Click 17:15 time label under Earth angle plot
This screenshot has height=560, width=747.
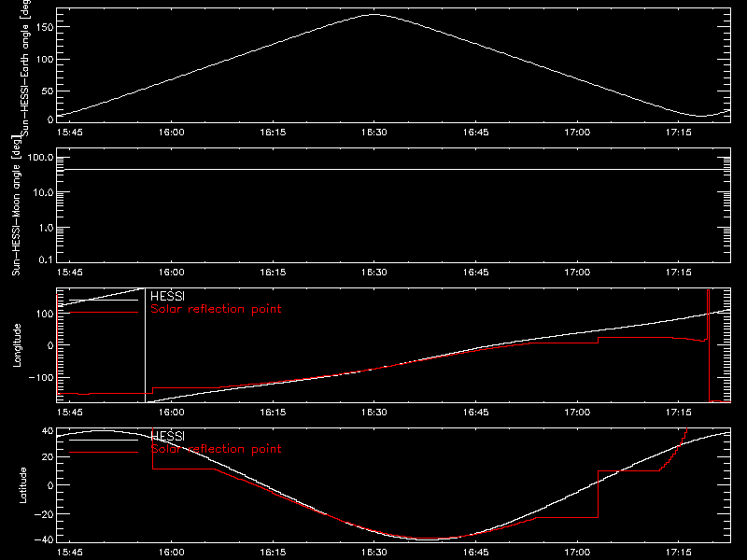pos(679,133)
